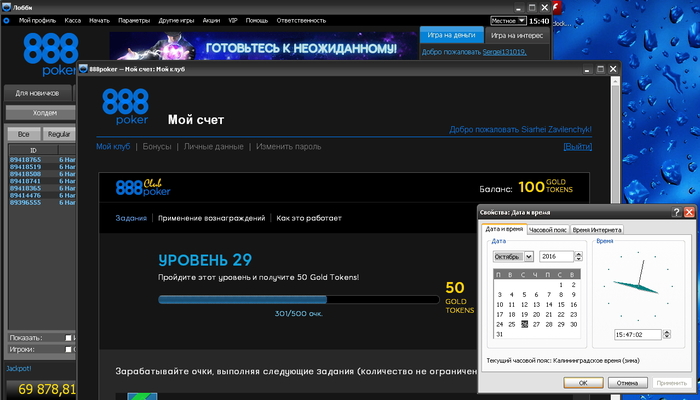Click the 888 poker logo in Мой счет window
This screenshot has height=400, width=700.
pos(125,106)
